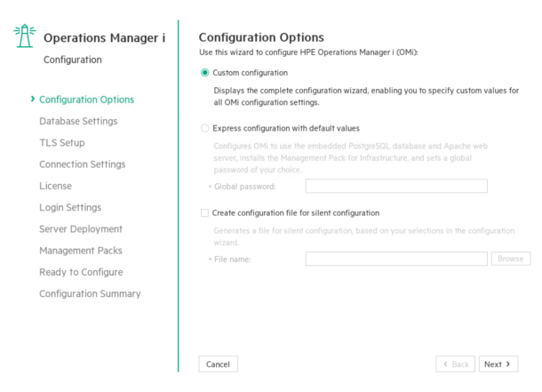Image resolution: width=542 pixels, height=392 pixels.
Task: Click the File name label
Action: point(232,260)
